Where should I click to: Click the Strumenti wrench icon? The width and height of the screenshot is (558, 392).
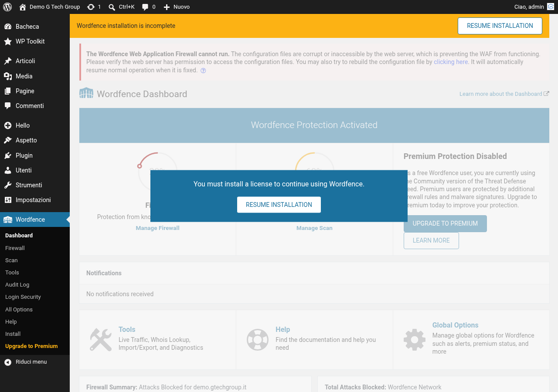coord(8,185)
